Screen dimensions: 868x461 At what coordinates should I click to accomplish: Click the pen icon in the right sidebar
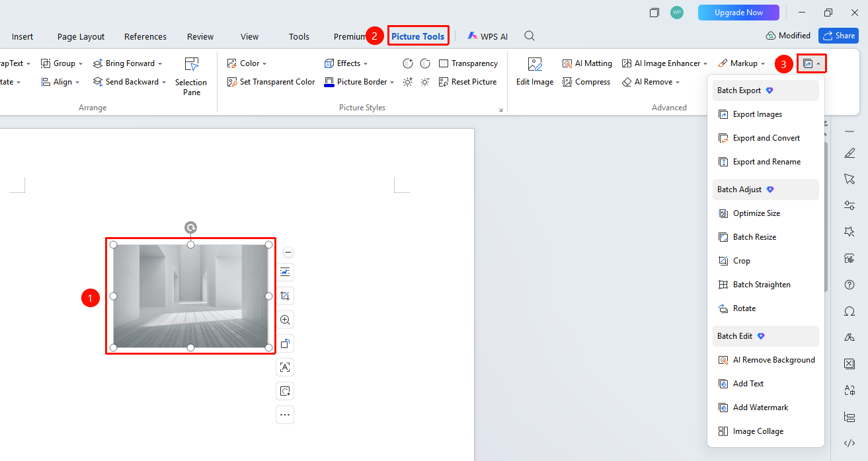coord(849,153)
